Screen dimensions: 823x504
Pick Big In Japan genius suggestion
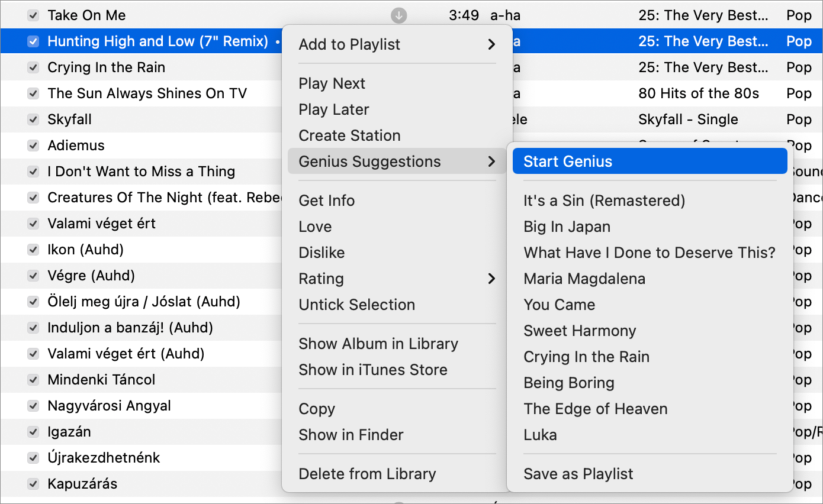point(567,227)
